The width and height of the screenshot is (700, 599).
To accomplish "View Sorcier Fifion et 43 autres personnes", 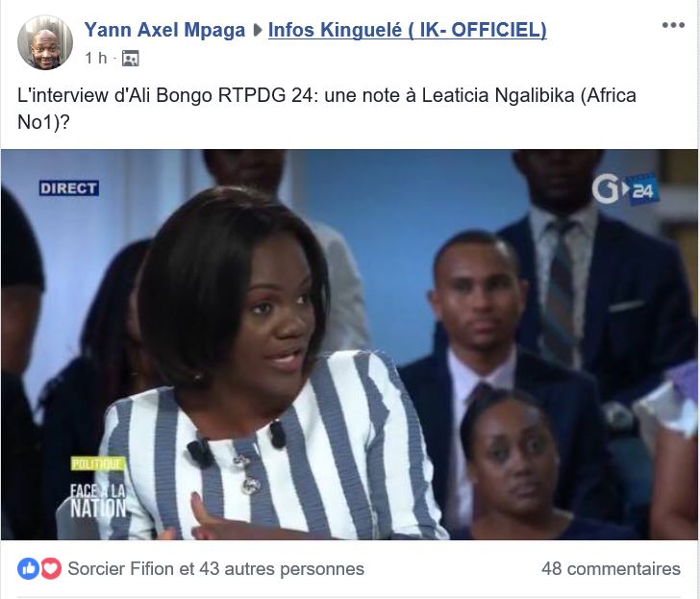I will click(215, 568).
